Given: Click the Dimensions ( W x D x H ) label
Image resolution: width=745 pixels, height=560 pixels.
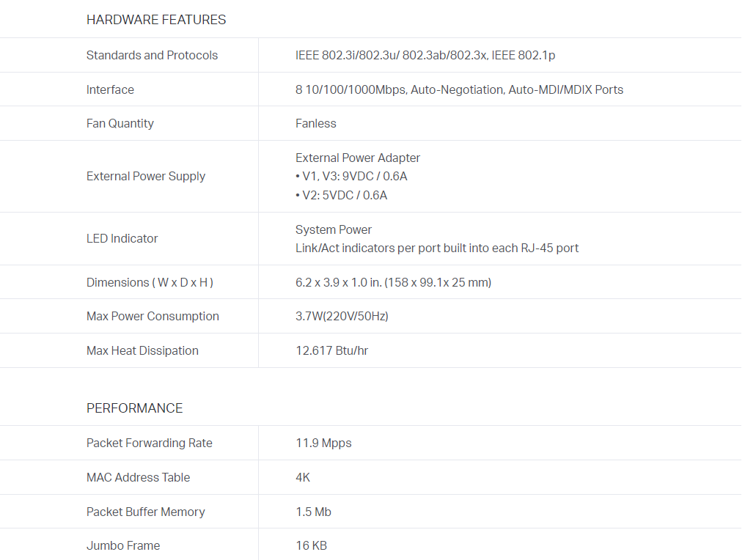Looking at the screenshot, I should [150, 283].
